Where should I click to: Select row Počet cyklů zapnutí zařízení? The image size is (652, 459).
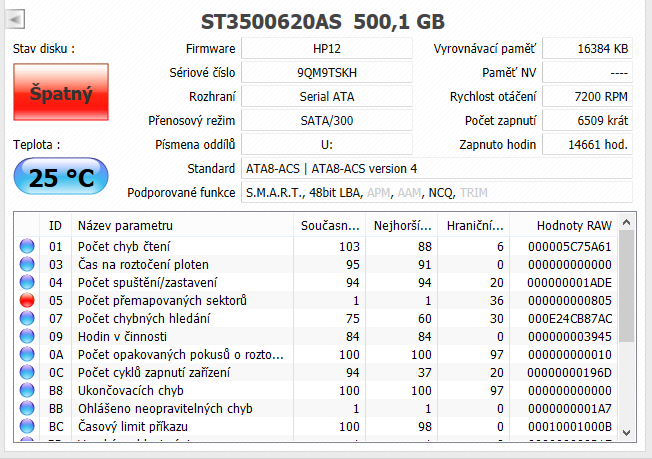point(316,373)
